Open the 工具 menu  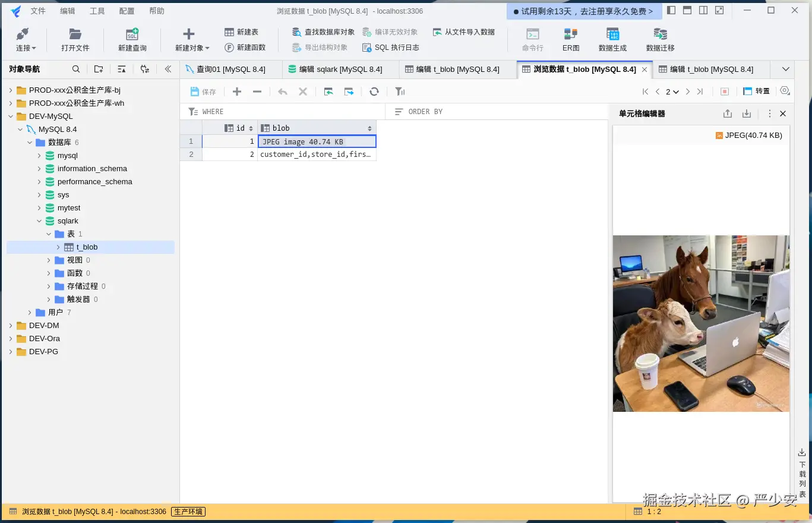pyautogui.click(x=97, y=10)
